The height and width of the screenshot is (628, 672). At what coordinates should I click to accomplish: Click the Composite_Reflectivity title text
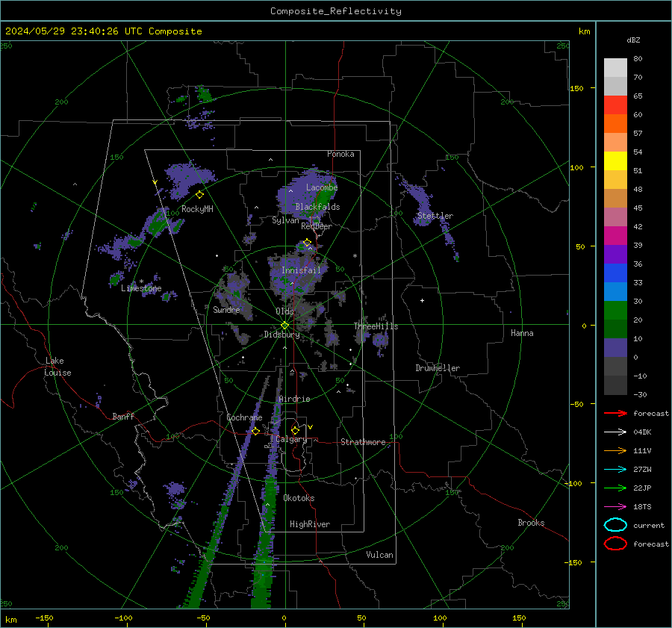(336, 11)
